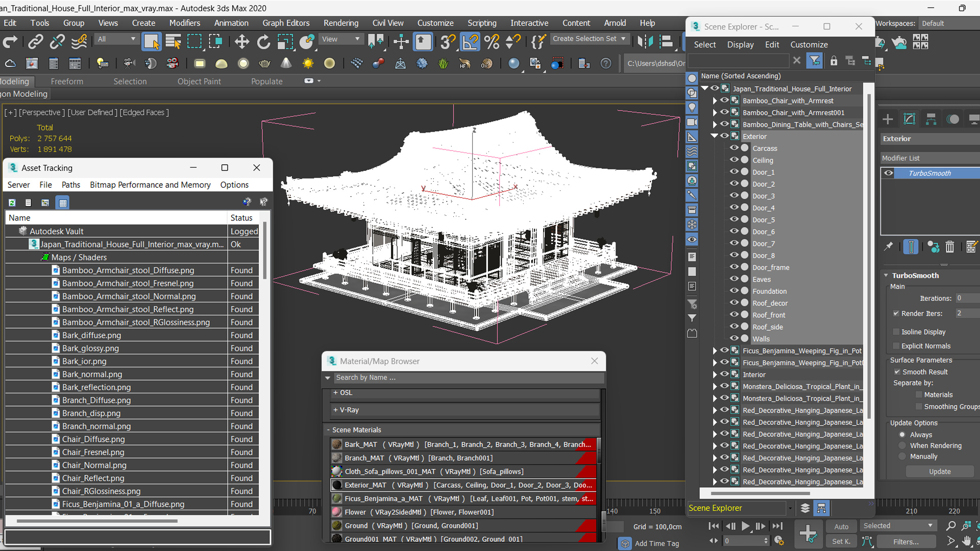Viewport: 980px width, 551px height.
Task: Open Bitmap Performance and Memory menu
Action: click(x=150, y=185)
